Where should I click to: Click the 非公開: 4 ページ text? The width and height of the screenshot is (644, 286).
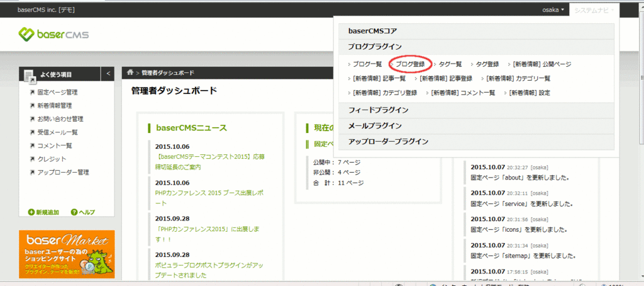[337, 172]
